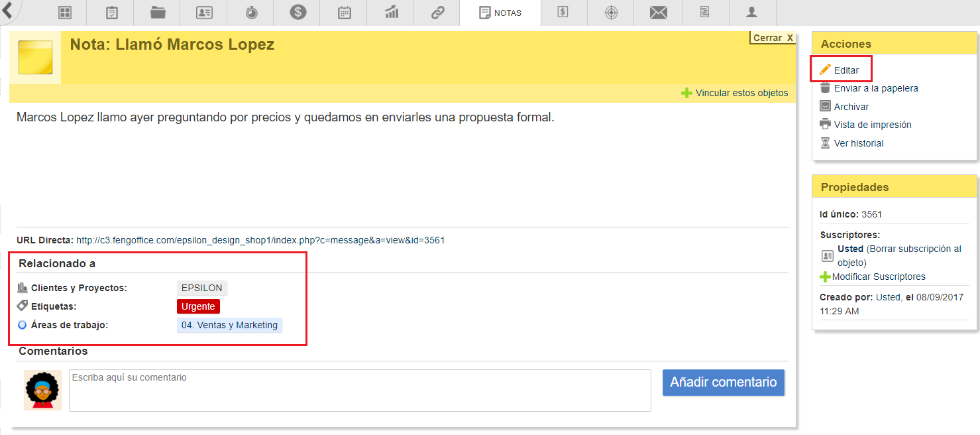Open the documents folder tab
This screenshot has height=435, width=980.
click(158, 13)
